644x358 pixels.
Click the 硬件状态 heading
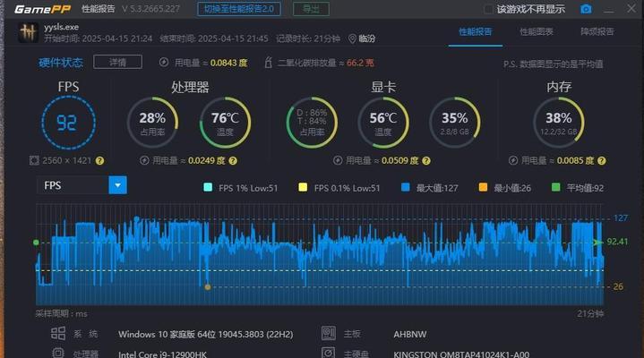(x=61, y=63)
